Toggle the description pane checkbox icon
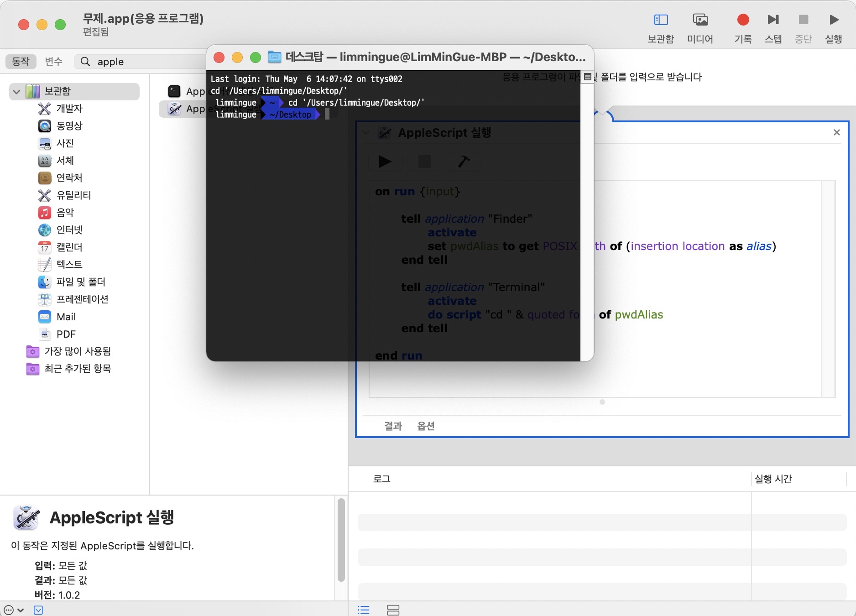 [x=38, y=610]
